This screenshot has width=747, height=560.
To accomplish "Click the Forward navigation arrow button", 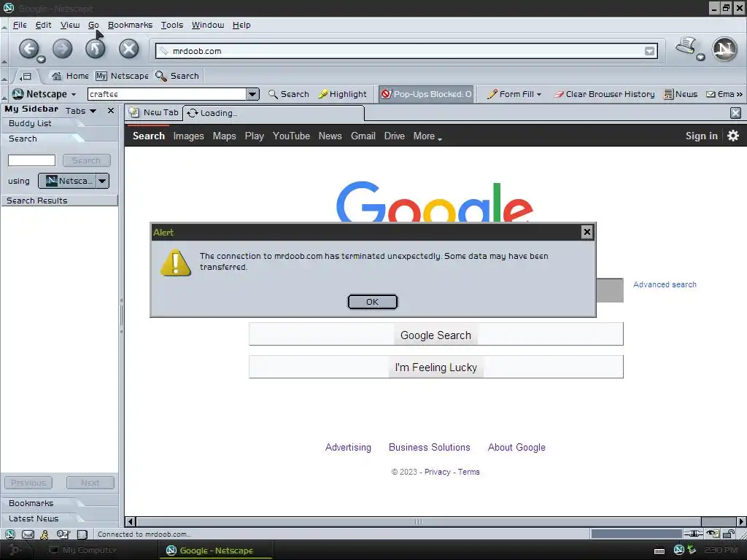I will pos(63,49).
